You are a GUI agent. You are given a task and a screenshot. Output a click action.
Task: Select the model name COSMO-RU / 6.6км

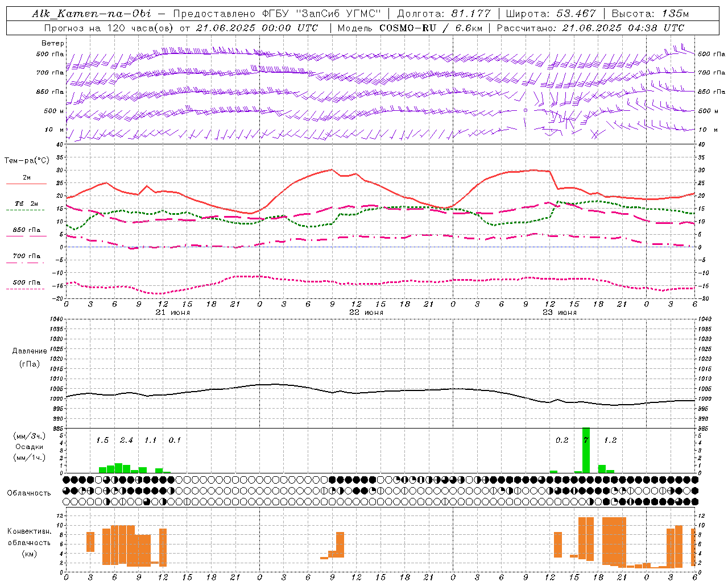pyautogui.click(x=431, y=28)
